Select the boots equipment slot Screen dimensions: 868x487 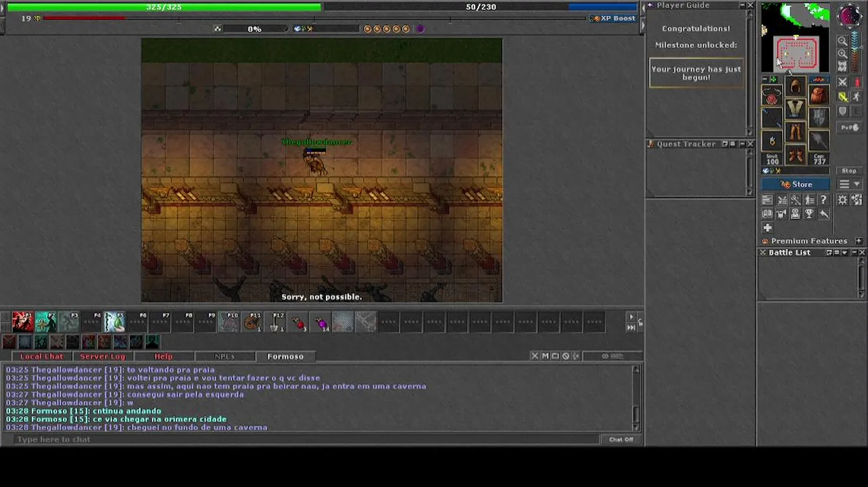796,154
